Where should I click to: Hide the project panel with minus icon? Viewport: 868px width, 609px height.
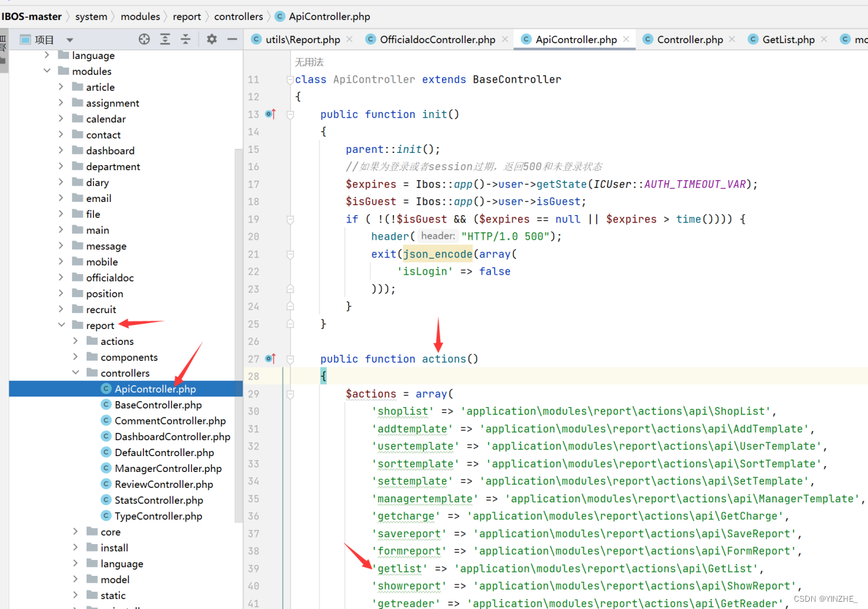[x=232, y=40]
